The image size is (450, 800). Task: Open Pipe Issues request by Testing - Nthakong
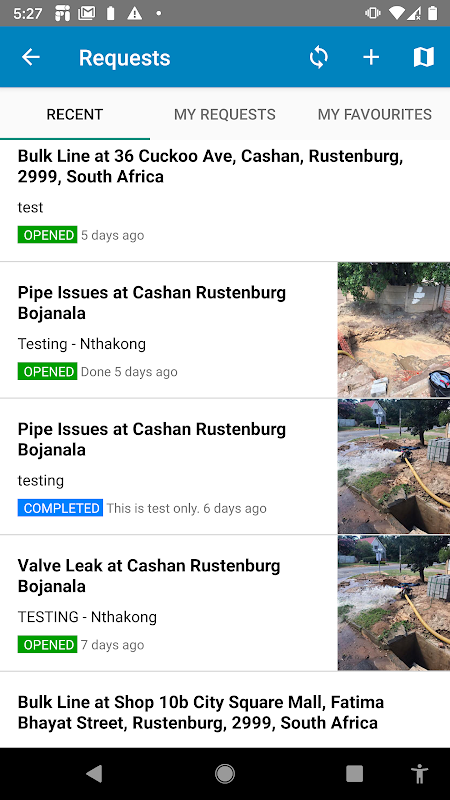tap(168, 330)
